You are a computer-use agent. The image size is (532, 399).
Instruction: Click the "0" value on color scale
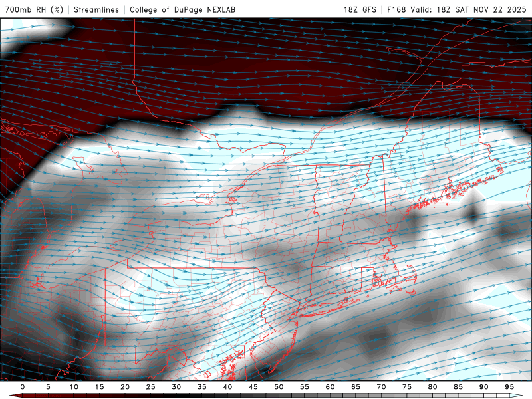(x=23, y=387)
